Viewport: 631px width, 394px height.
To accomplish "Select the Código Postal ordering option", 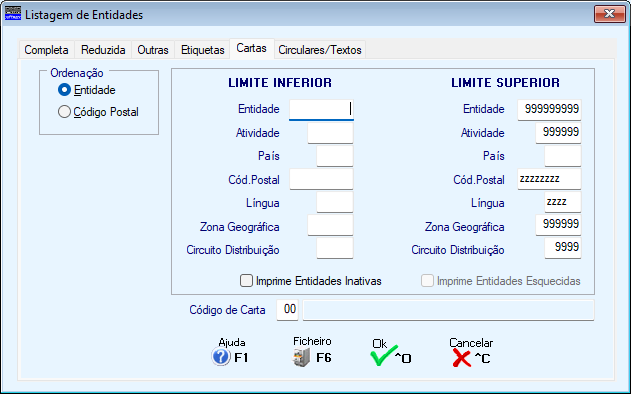I will [x=64, y=112].
